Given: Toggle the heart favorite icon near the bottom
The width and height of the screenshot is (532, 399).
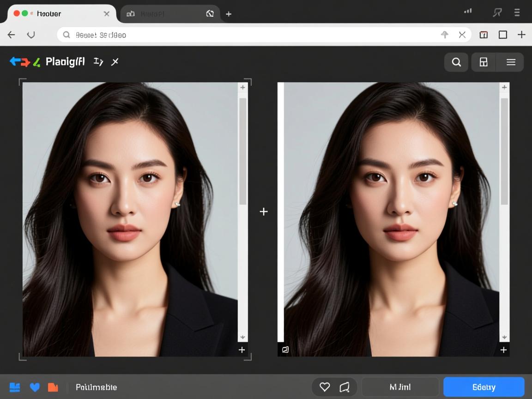Looking at the screenshot, I should pos(325,387).
